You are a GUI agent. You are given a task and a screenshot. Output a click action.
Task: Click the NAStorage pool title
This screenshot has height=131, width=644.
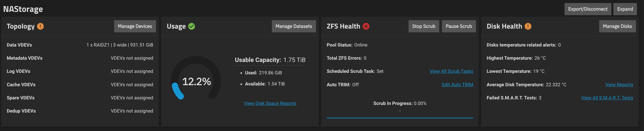coord(23,9)
